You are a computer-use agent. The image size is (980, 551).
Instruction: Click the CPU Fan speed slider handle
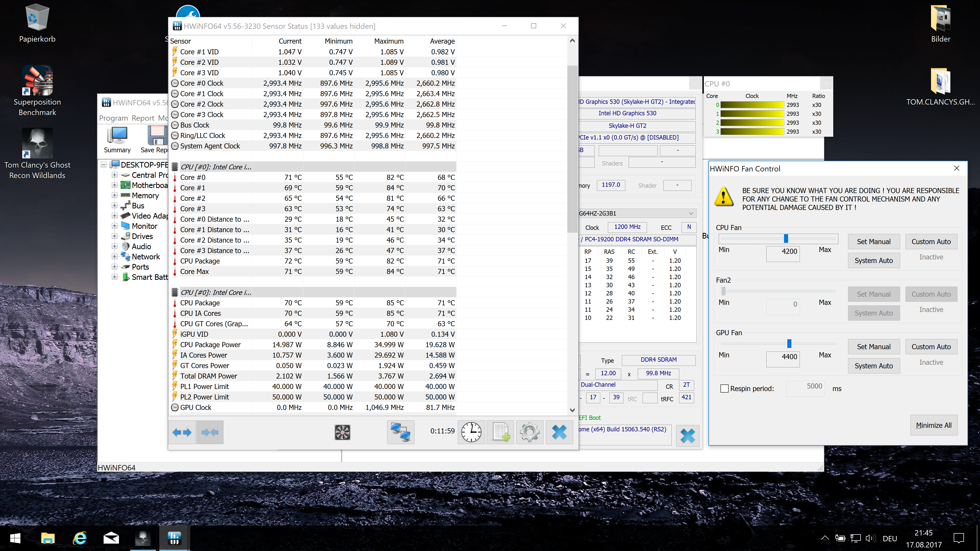(786, 239)
